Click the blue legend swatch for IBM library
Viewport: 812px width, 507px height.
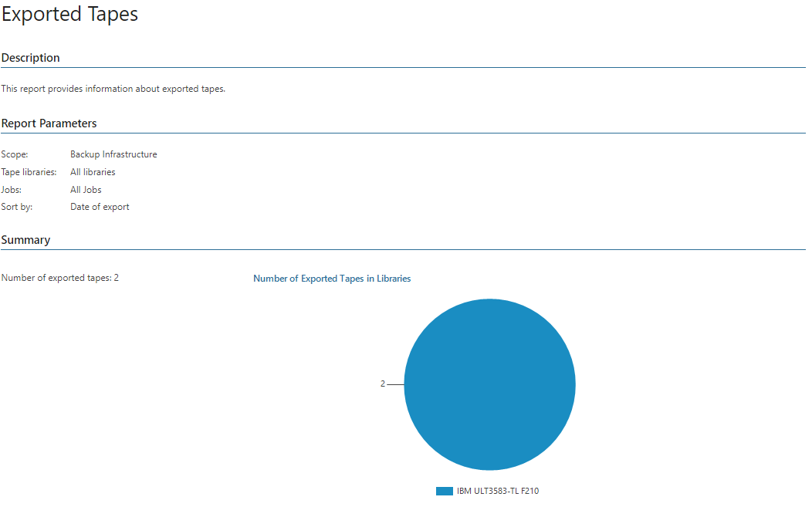tap(445, 491)
